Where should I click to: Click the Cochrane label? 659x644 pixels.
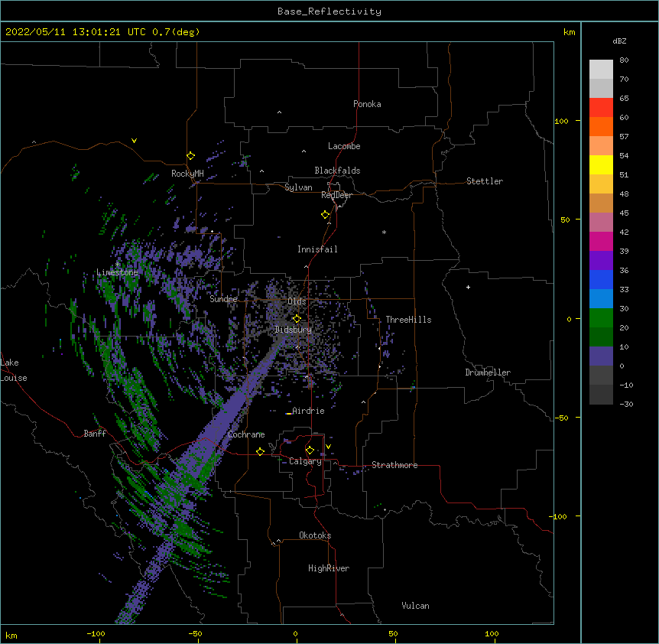click(246, 434)
